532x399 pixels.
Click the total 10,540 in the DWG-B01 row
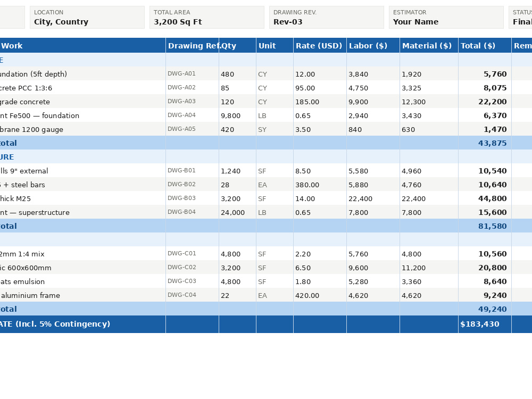492,171
